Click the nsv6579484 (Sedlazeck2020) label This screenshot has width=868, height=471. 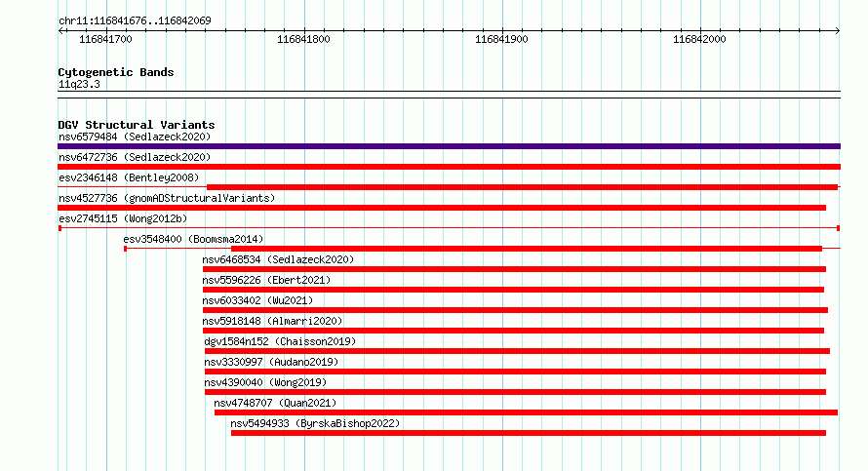[x=135, y=137]
